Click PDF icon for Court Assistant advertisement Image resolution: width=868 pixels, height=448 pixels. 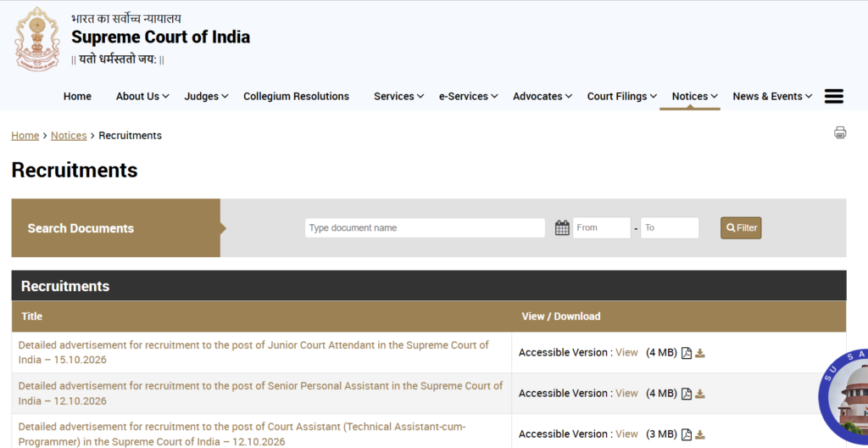click(x=687, y=434)
